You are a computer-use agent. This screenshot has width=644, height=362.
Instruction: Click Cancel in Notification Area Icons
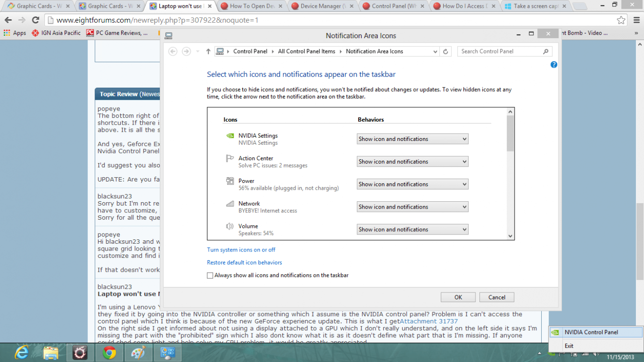pyautogui.click(x=497, y=297)
